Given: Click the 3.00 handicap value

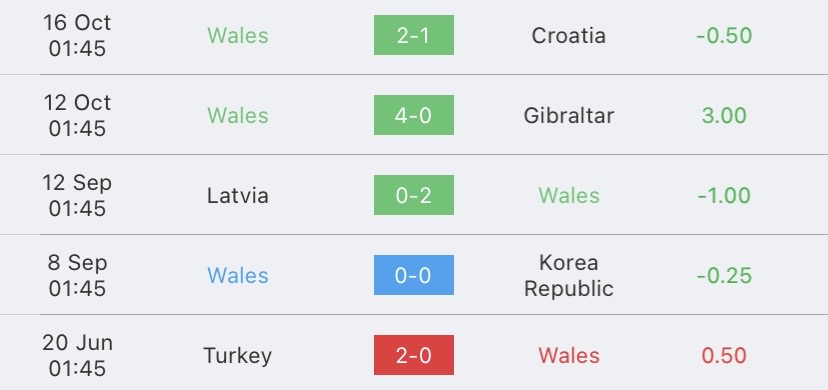Looking at the screenshot, I should (724, 116).
